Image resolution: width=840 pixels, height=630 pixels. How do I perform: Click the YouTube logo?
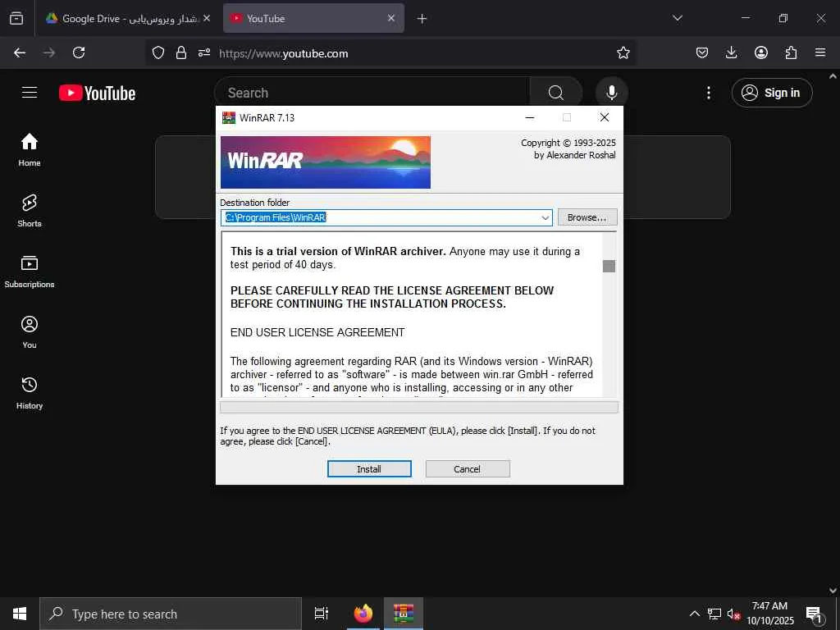[x=97, y=93]
